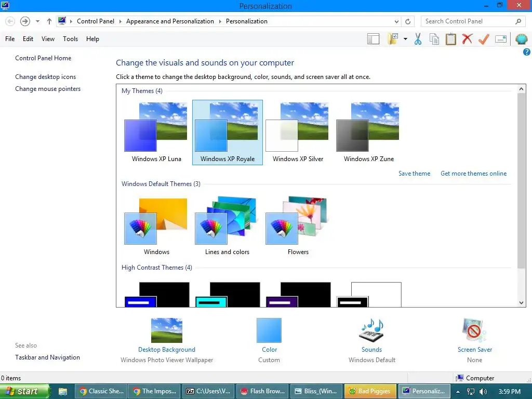Image resolution: width=532 pixels, height=399 pixels.
Task: Open the Color custom swatch
Action: pyautogui.click(x=269, y=330)
